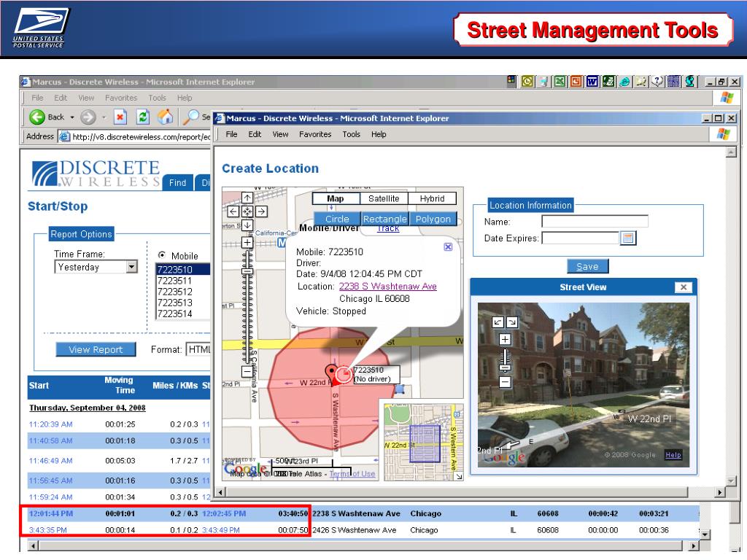Screen dimensions: 747x560
Task: Click the red map marker pin
Action: click(x=332, y=375)
